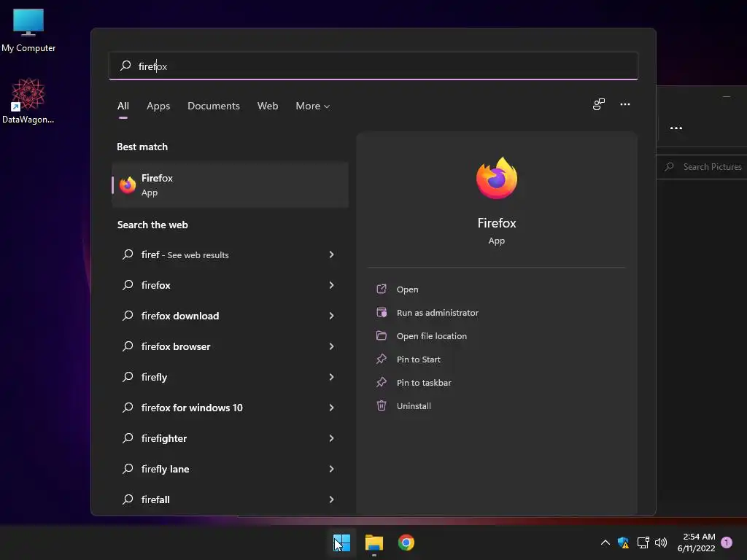The width and height of the screenshot is (747, 560).
Task: Open the Firefox best match result
Action: 230,184
